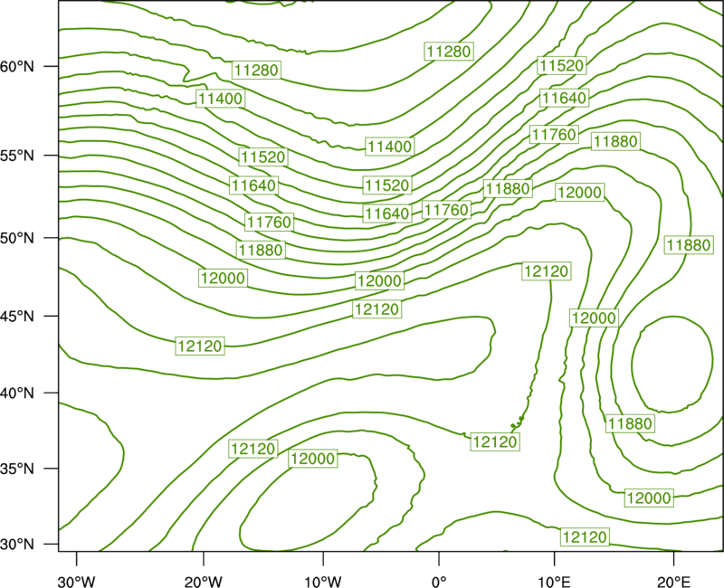Click the 45°N latitude axis label
The width and height of the screenshot is (724, 588).
click(17, 316)
